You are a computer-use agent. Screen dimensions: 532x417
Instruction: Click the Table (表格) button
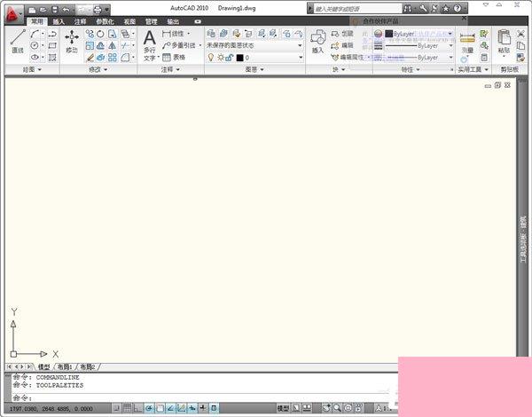(x=174, y=58)
